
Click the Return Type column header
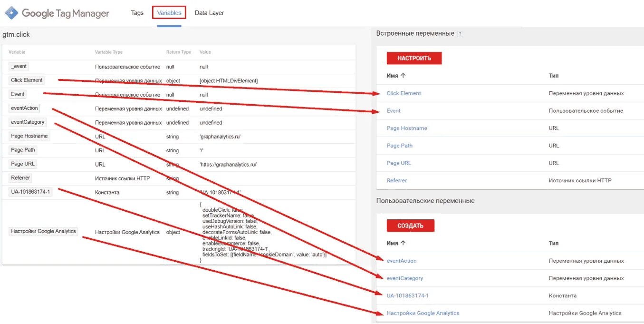(x=179, y=52)
